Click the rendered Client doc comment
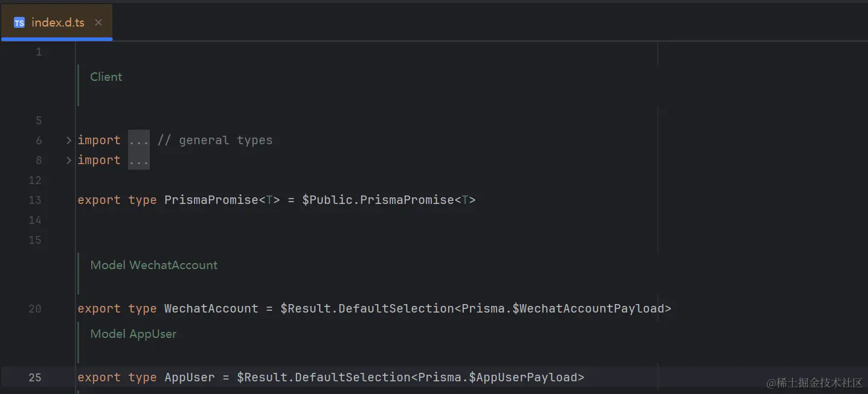 click(106, 77)
